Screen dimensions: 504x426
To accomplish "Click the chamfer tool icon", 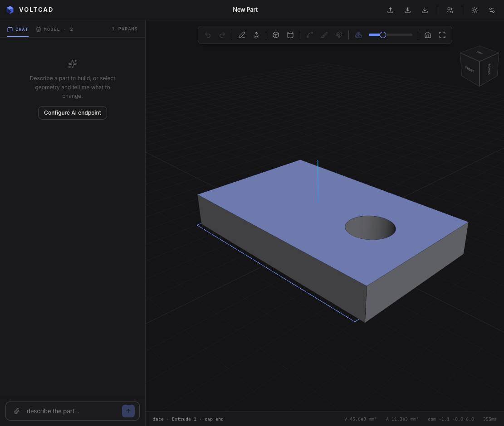I will coord(324,35).
